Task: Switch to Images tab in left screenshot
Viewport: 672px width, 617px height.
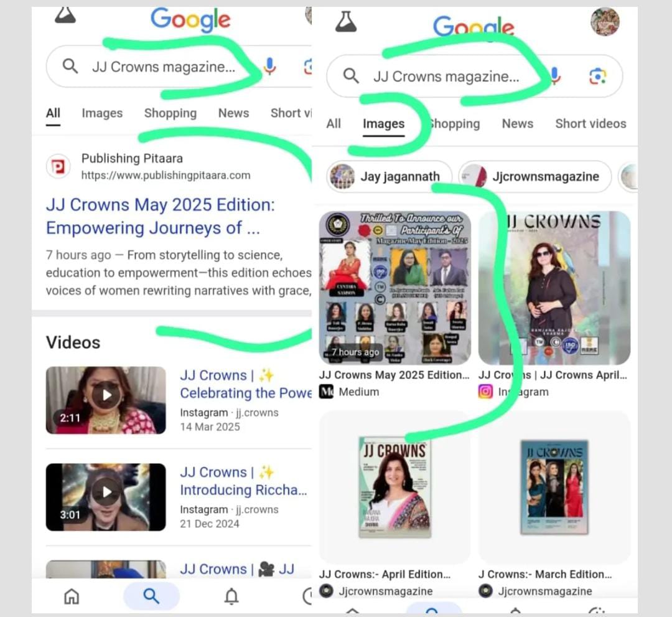Action: click(102, 113)
